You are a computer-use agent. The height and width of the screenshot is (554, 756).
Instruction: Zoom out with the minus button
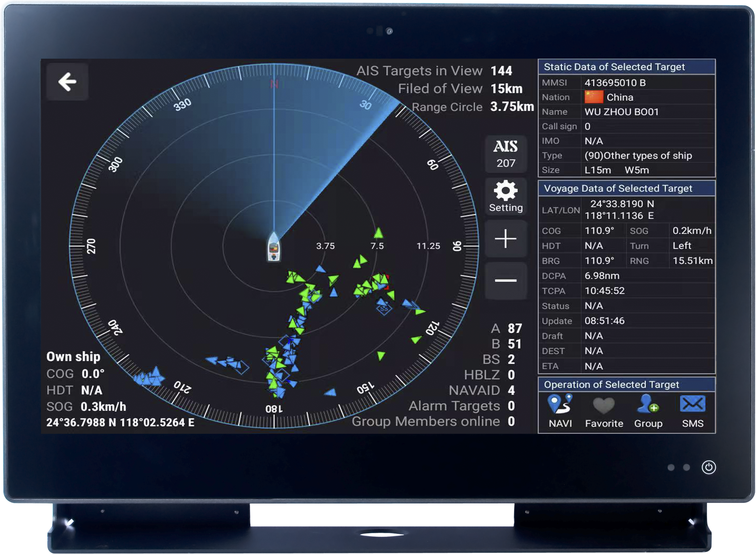click(505, 280)
